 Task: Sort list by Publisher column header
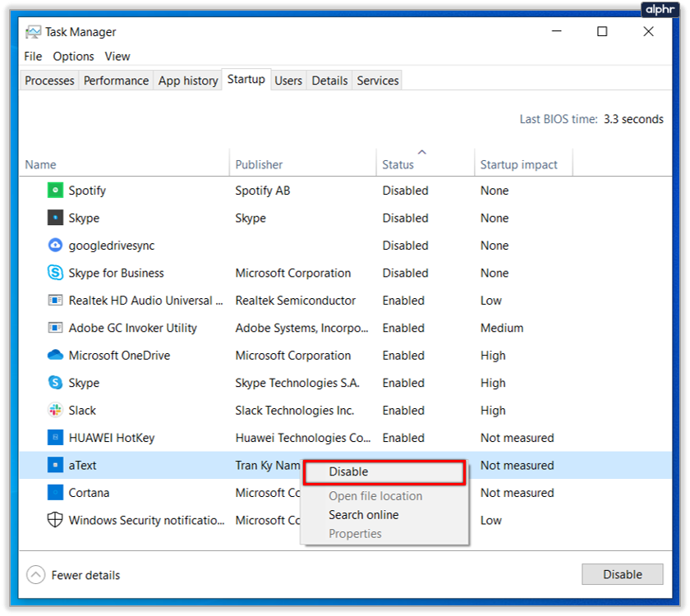click(259, 164)
